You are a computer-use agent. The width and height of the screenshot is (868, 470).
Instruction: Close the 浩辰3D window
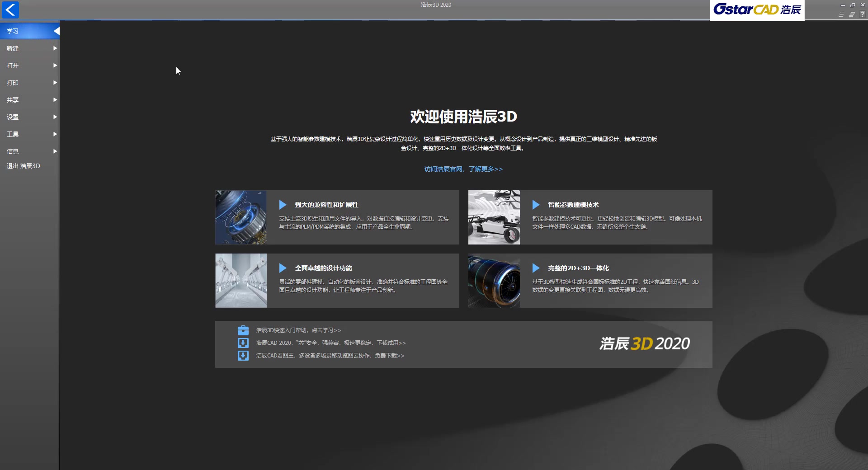863,5
